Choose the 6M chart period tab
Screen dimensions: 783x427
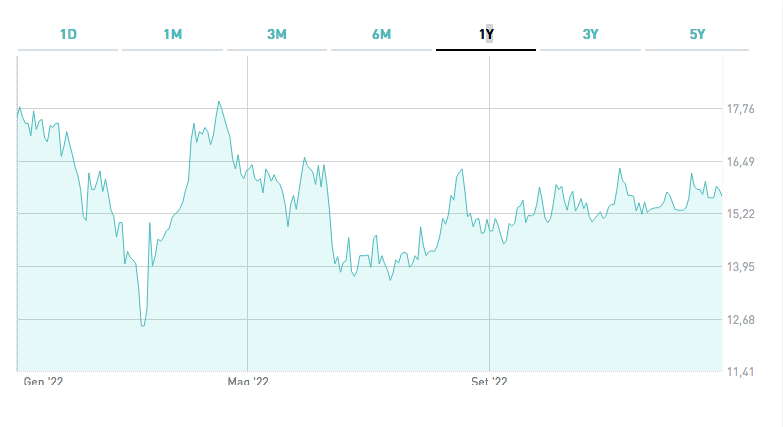coord(381,34)
